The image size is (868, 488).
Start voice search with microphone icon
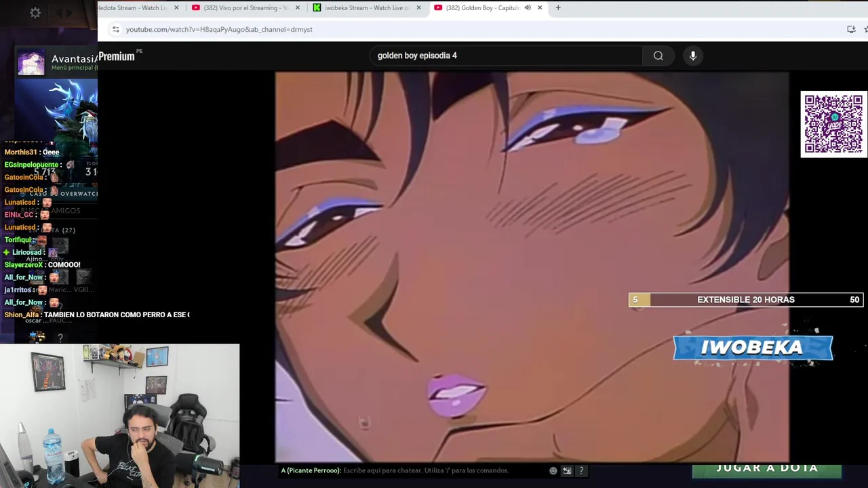693,56
